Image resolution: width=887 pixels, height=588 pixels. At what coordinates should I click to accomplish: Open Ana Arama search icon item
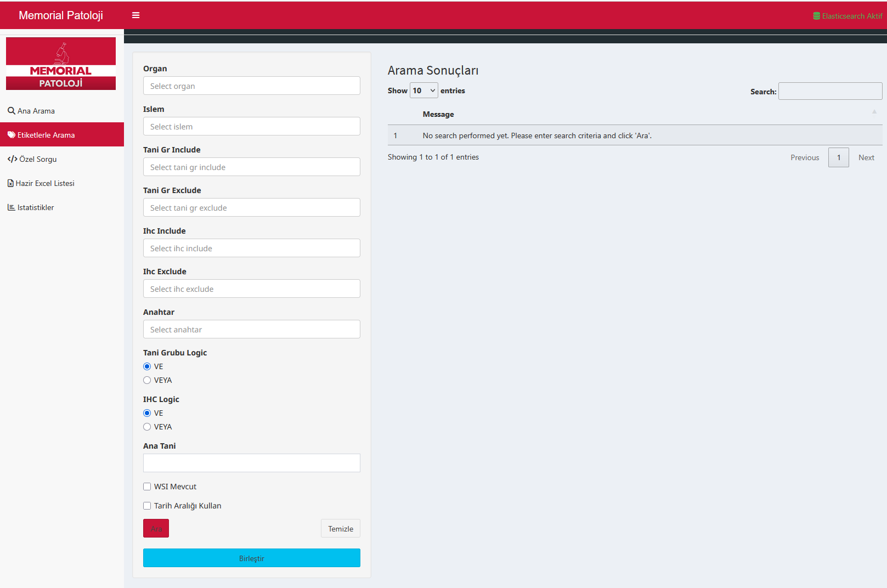11,111
